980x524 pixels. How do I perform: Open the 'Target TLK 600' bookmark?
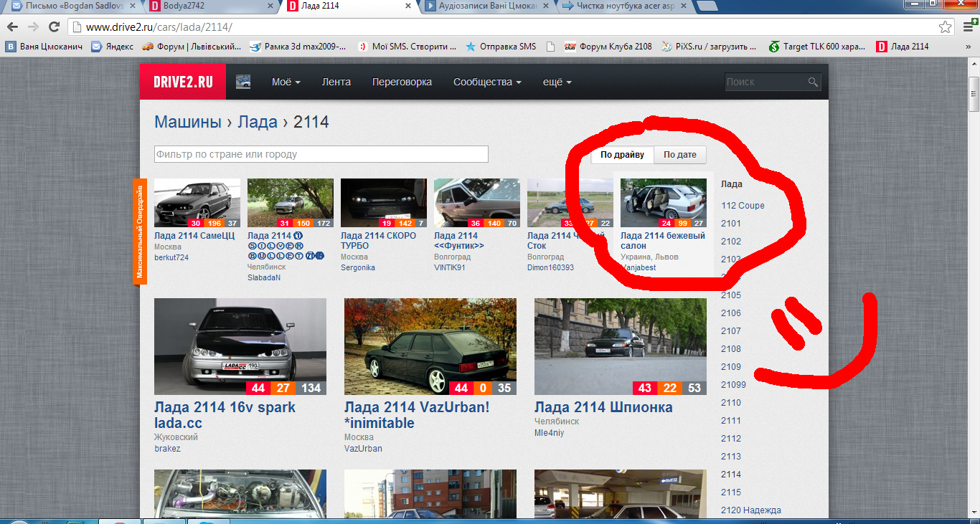click(x=817, y=47)
